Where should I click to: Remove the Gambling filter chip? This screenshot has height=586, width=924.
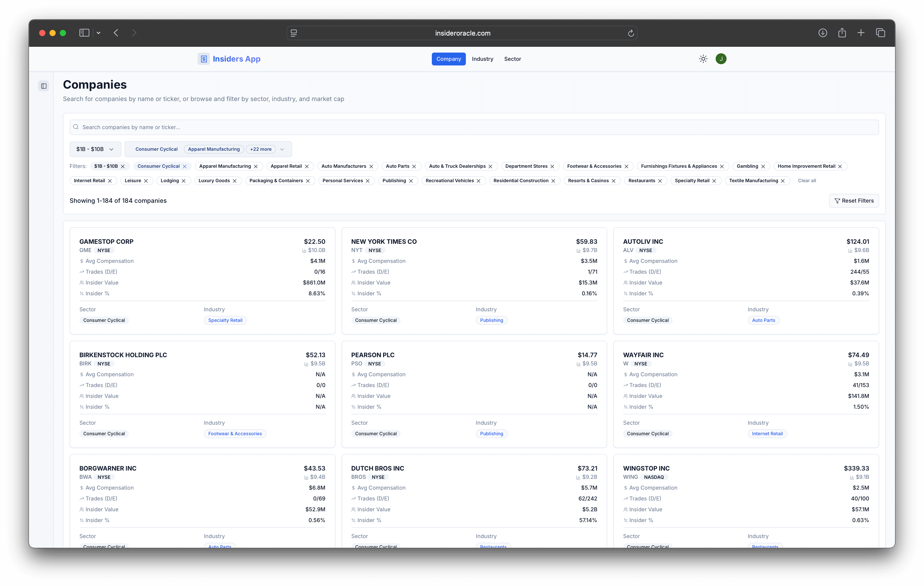[763, 166]
